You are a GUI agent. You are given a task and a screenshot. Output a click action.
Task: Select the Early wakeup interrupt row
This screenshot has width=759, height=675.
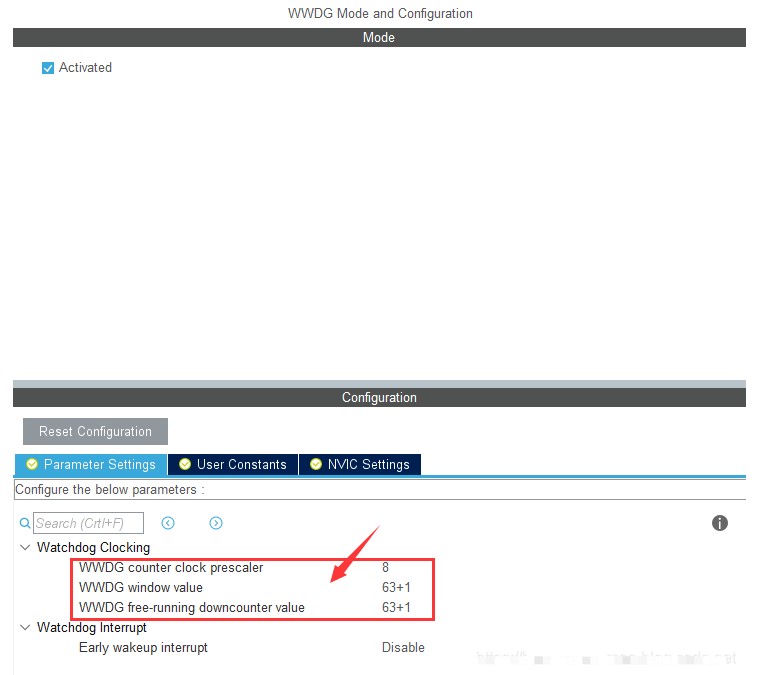coord(143,648)
